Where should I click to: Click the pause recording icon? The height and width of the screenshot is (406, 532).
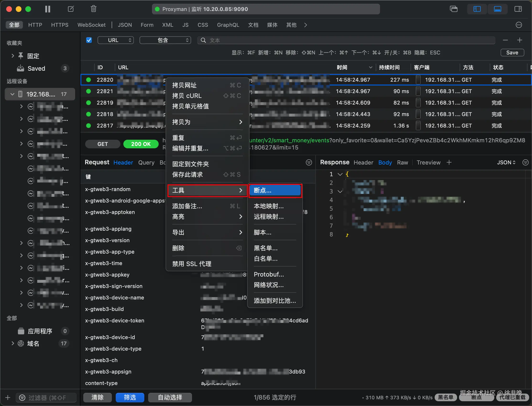[47, 9]
